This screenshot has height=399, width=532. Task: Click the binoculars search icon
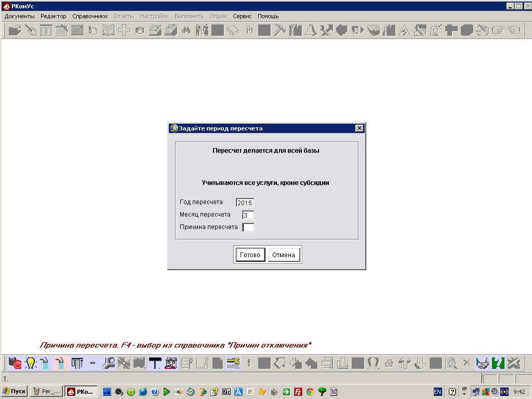(x=186, y=30)
